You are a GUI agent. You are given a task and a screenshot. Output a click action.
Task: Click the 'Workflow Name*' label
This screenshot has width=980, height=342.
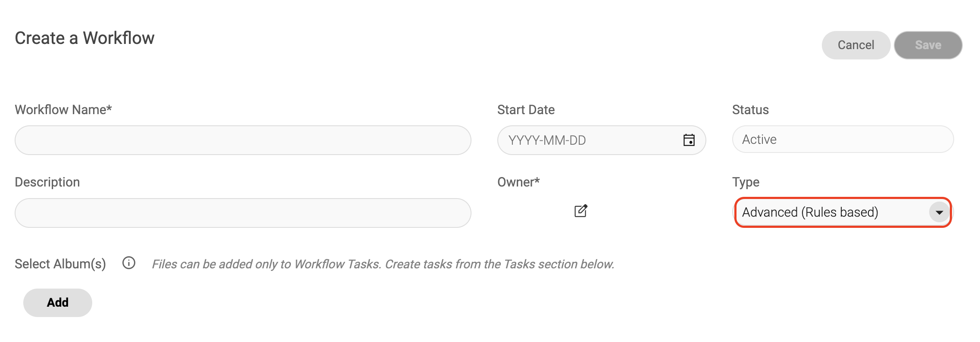coord(63,110)
